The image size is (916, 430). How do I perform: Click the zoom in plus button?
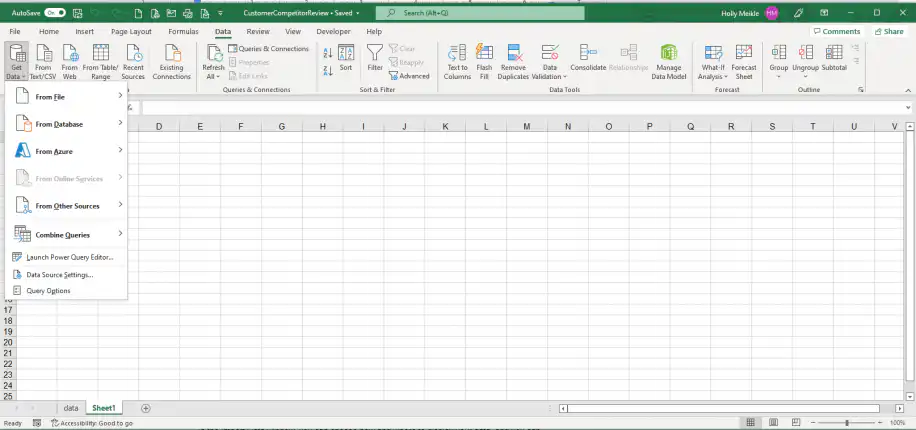click(x=880, y=422)
